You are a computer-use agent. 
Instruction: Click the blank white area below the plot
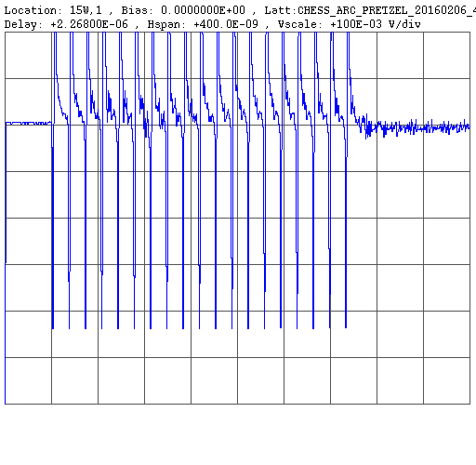click(238, 434)
